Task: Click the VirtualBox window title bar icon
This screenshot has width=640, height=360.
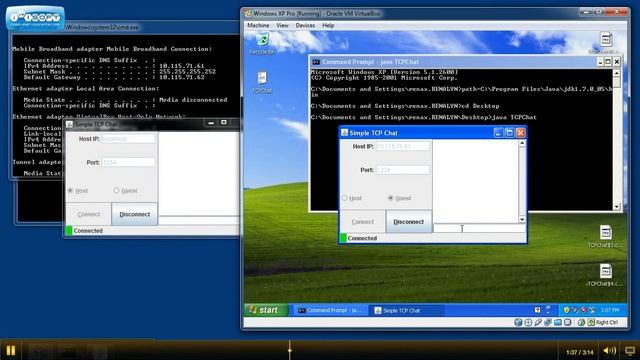Action: click(248, 13)
